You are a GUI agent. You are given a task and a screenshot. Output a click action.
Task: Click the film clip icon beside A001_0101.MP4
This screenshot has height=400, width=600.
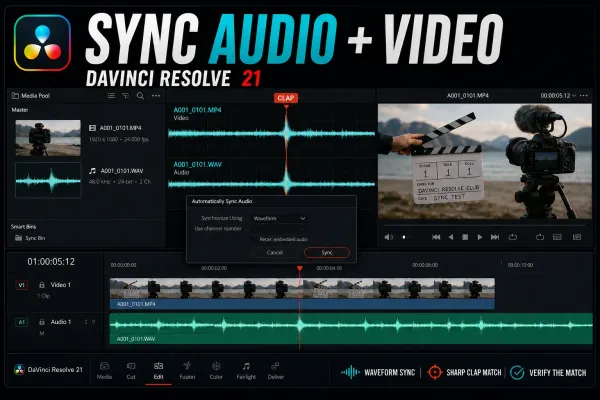point(92,128)
